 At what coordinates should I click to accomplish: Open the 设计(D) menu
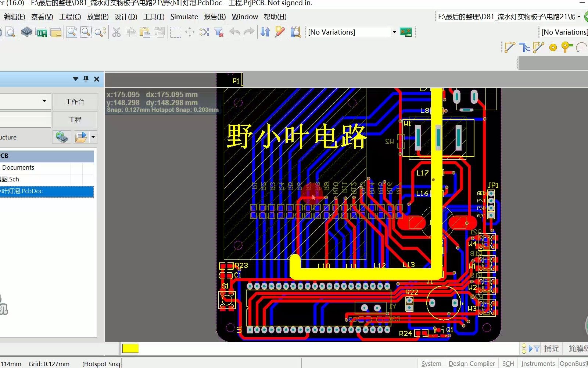(x=126, y=17)
